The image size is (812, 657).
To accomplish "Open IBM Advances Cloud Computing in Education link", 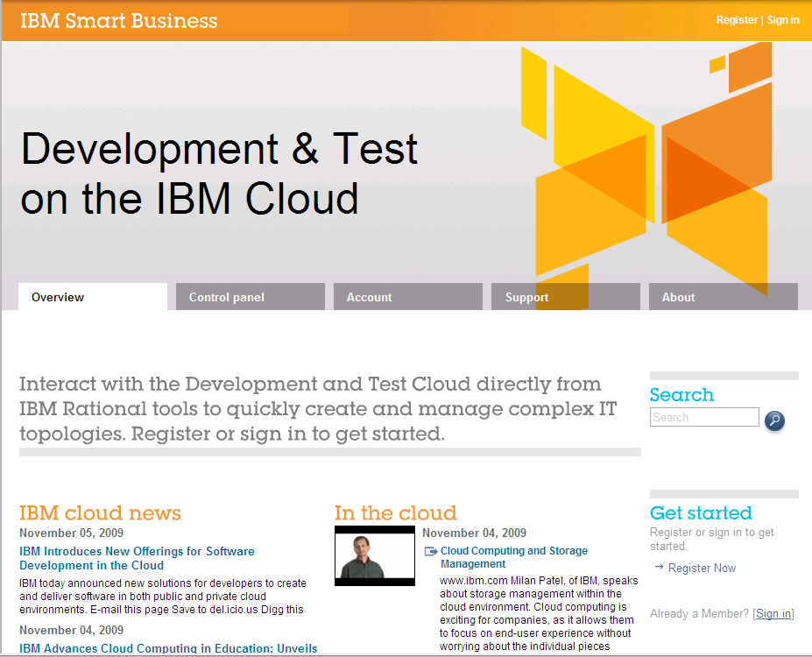I will coord(168,648).
